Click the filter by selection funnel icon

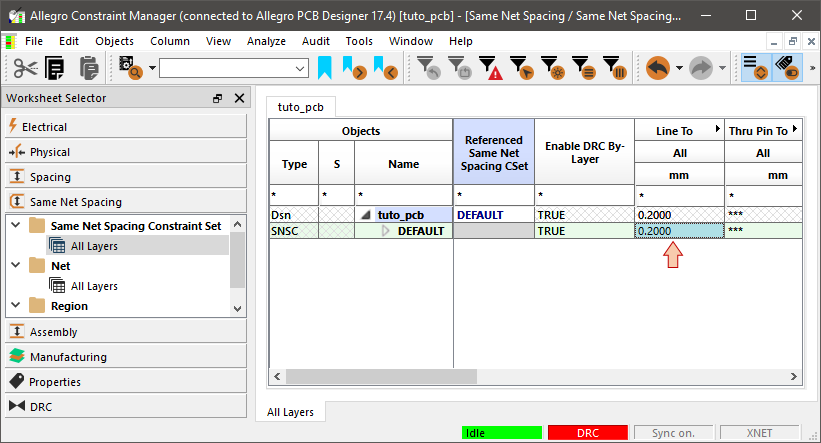[x=521, y=68]
